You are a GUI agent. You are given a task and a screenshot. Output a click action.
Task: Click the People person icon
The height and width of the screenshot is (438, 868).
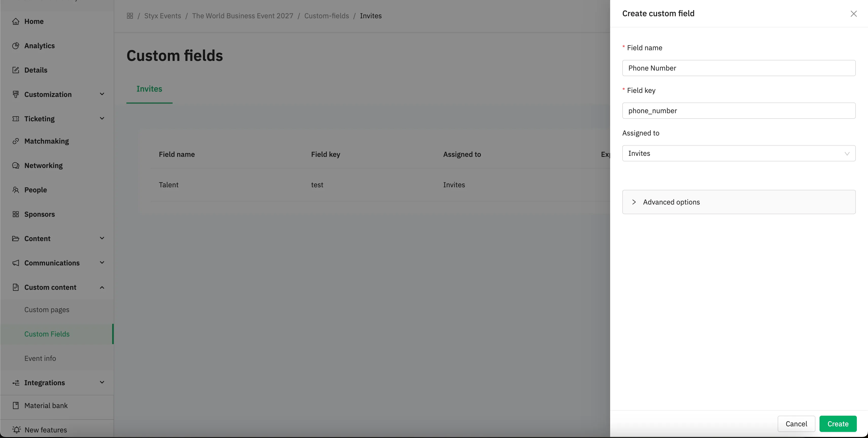15,190
